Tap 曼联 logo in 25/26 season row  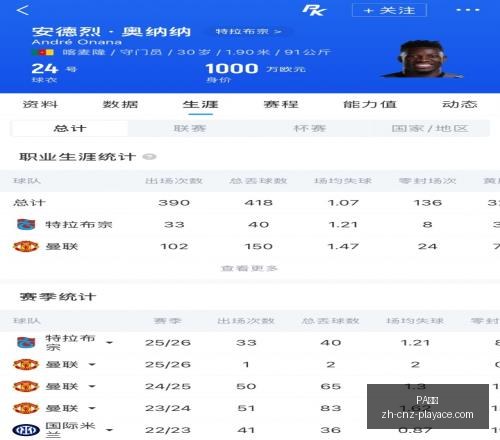coord(26,364)
